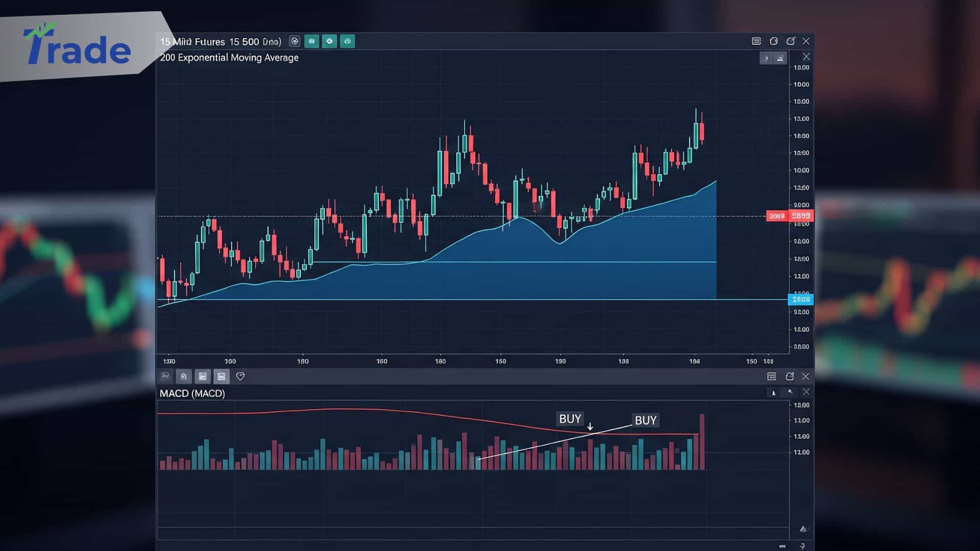Click the first green toolbar button
This screenshot has width=980, height=551.
(311, 41)
